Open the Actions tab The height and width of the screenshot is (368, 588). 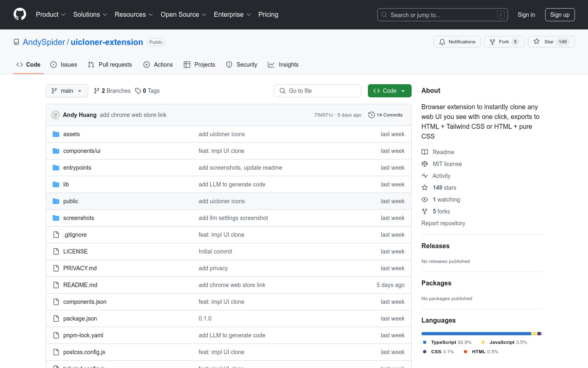[158, 65]
